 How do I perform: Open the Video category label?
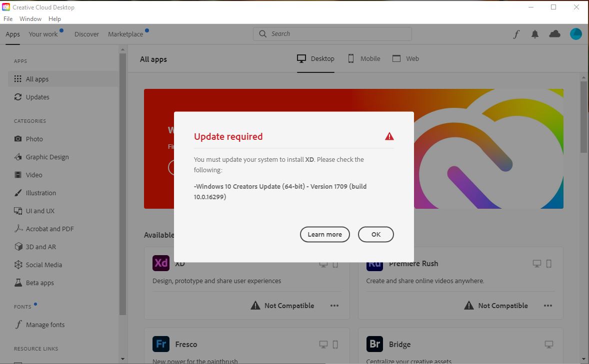[34, 175]
